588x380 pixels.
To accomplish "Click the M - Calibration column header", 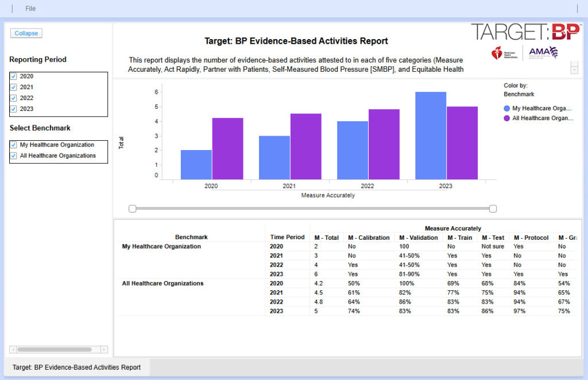I will 369,237.
